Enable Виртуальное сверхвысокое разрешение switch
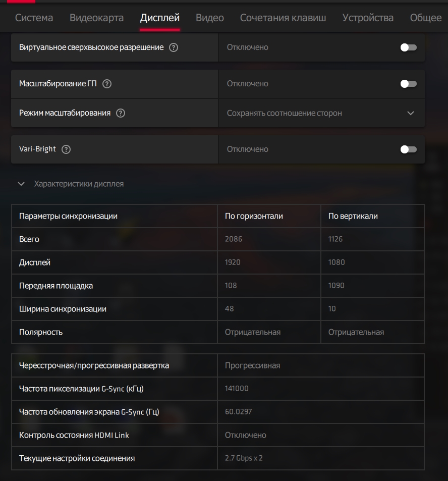This screenshot has width=448, height=481. [408, 47]
